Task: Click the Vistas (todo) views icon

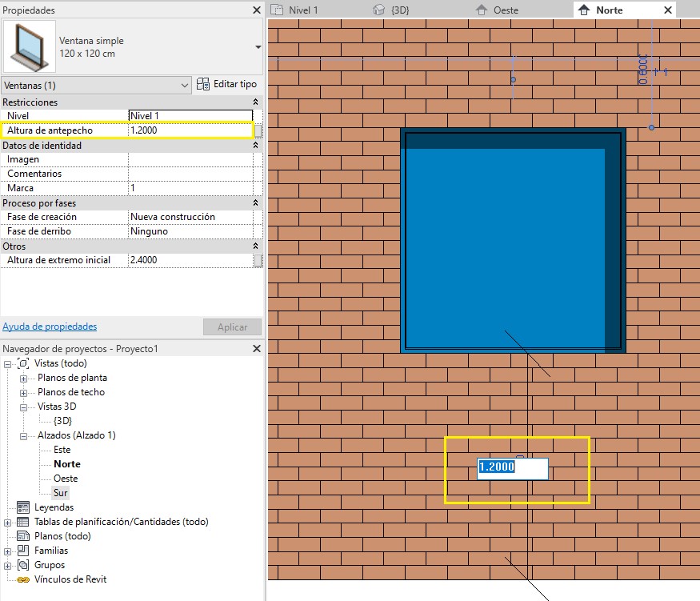Action: 23,363
